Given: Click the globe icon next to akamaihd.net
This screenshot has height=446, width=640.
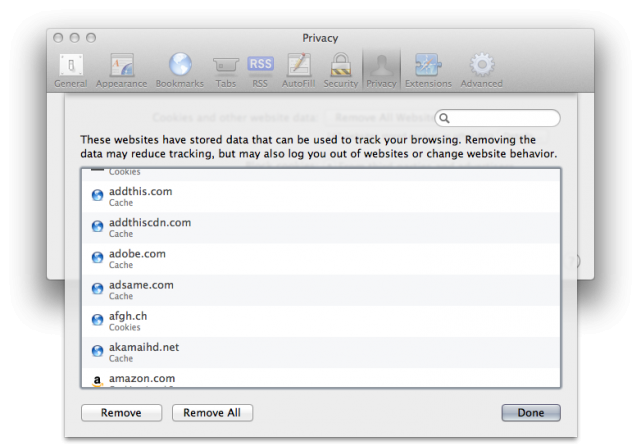Looking at the screenshot, I should click(x=97, y=351).
